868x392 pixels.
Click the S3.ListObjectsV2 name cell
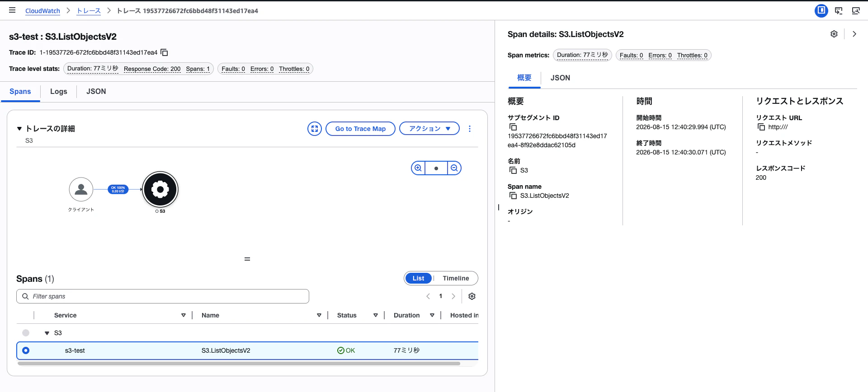226,350
